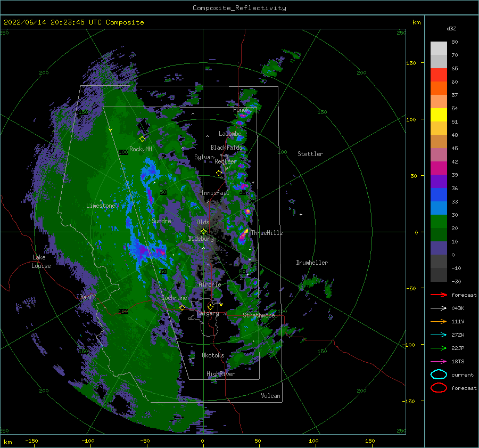Click the Strathmore town label
Image resolution: width=479 pixels, height=448 pixels.
[259, 315]
